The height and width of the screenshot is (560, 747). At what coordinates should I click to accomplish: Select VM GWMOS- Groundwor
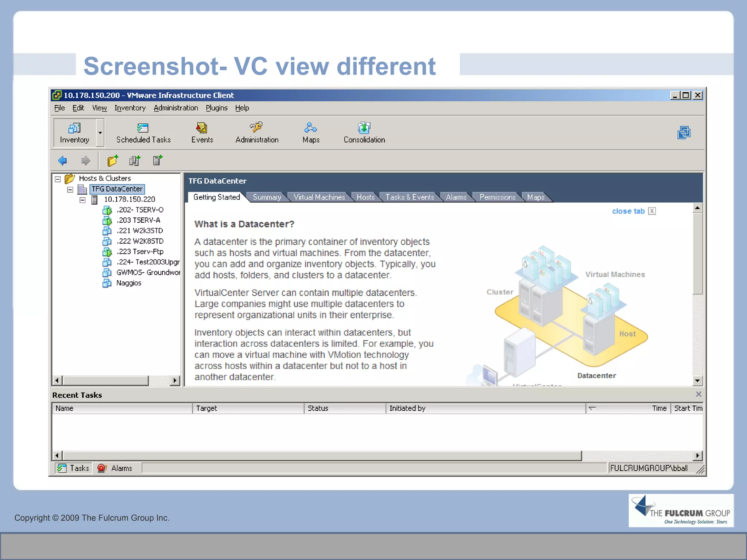tap(148, 272)
